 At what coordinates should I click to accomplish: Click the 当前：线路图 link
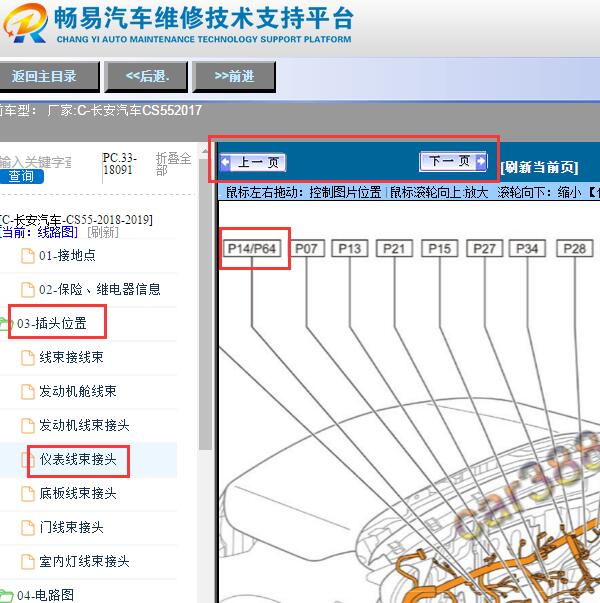click(39, 232)
